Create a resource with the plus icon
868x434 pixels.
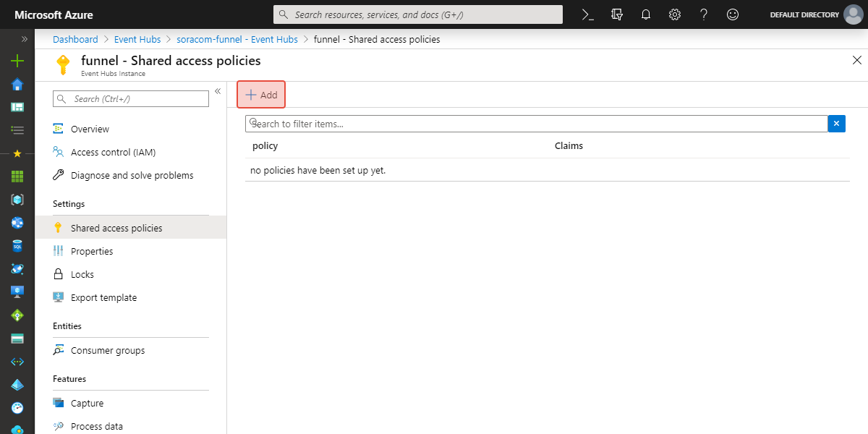[16, 61]
